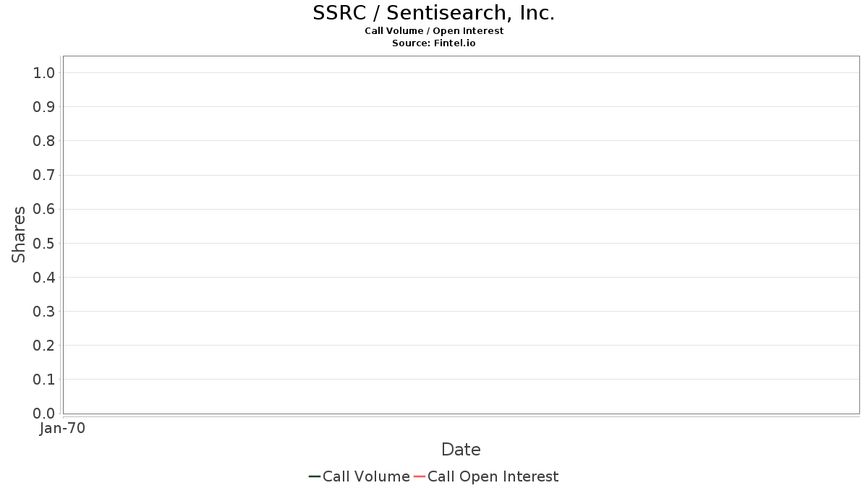The height and width of the screenshot is (488, 868).
Task: Select the 0.2 y-axis tick label
Action: (44, 346)
